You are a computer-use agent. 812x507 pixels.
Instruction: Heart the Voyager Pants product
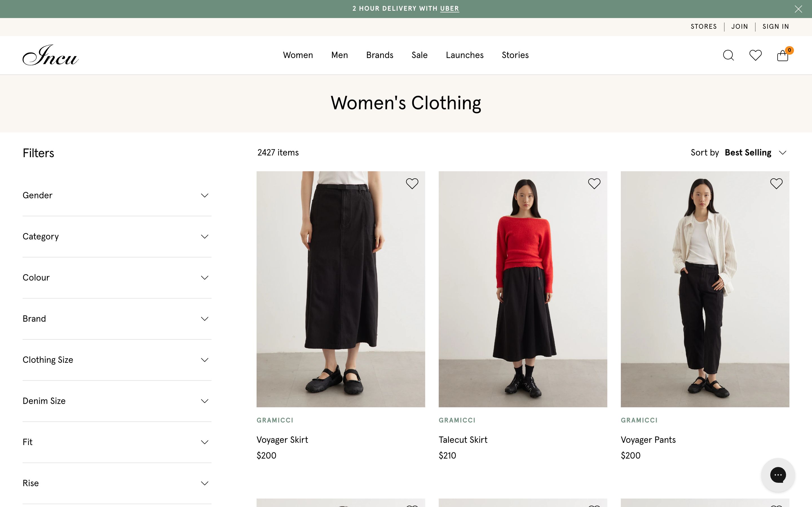click(x=776, y=183)
